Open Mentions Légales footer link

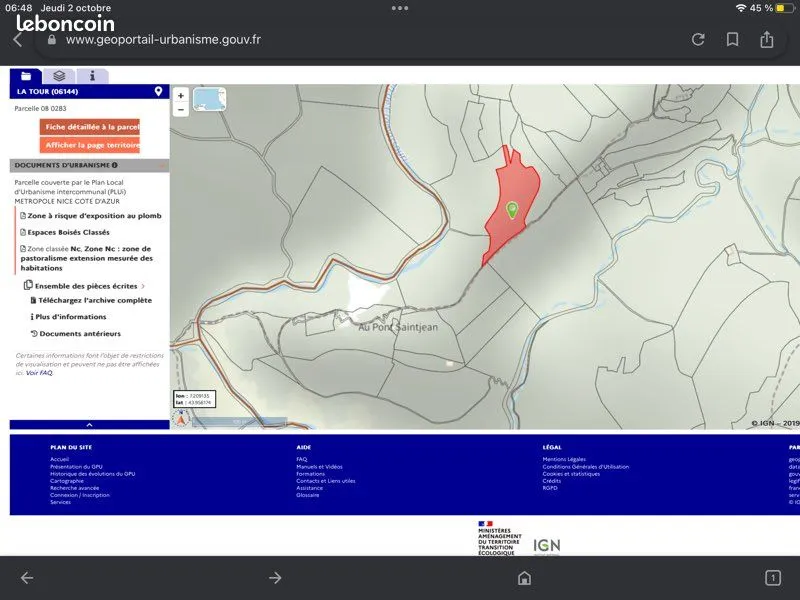coord(564,459)
